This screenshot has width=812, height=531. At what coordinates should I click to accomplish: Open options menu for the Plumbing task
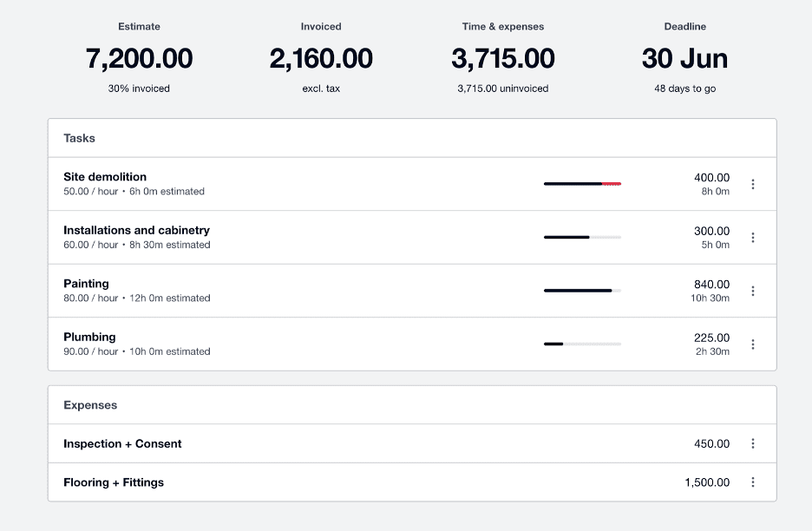coord(753,344)
